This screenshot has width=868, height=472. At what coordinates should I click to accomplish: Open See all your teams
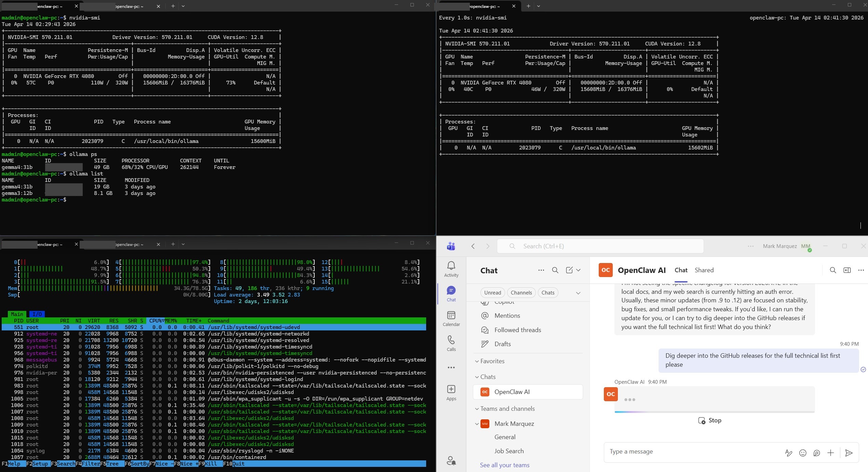tap(505, 465)
